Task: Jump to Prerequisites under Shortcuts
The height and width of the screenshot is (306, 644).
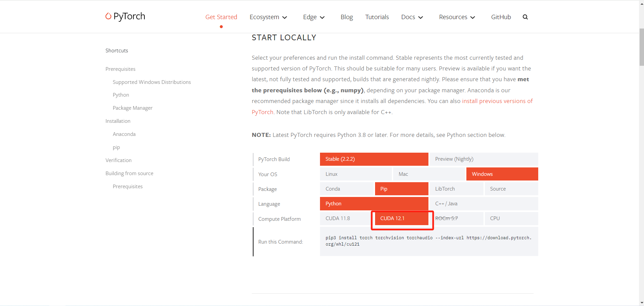Action: click(x=120, y=69)
